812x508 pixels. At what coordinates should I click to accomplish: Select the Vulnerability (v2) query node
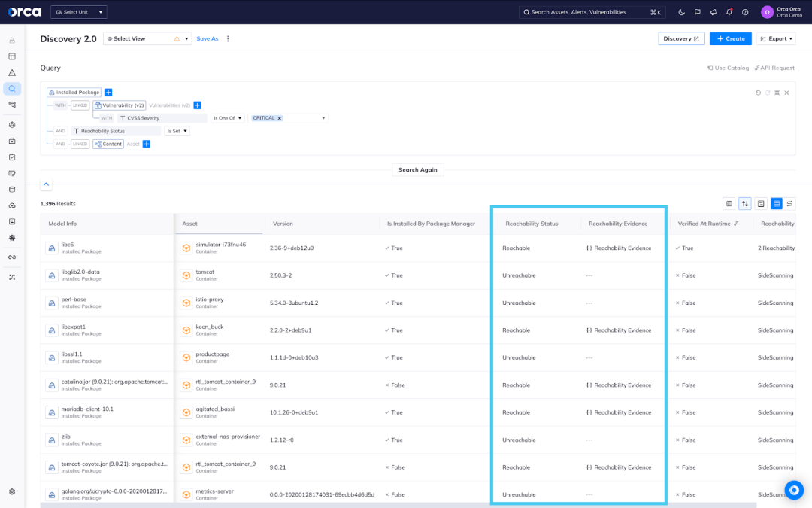(x=120, y=105)
